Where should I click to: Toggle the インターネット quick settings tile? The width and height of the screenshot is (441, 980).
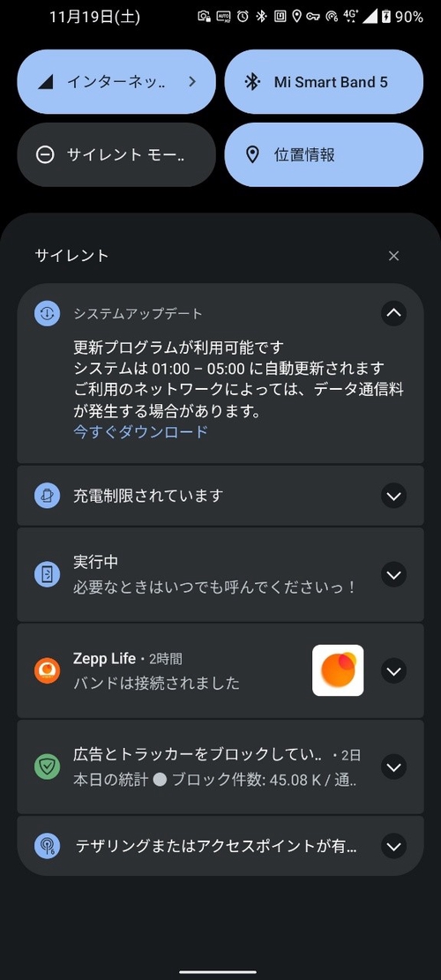click(x=116, y=82)
